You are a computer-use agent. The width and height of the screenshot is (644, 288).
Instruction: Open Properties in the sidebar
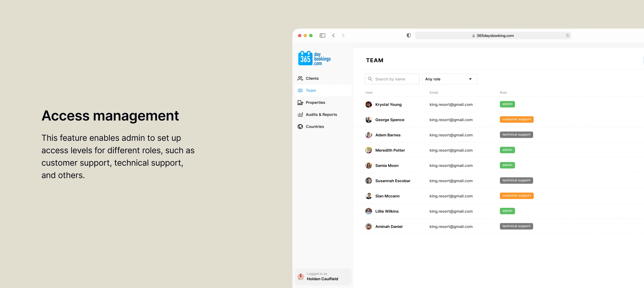click(315, 103)
